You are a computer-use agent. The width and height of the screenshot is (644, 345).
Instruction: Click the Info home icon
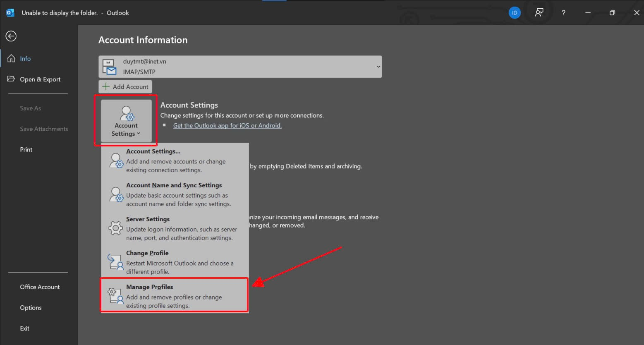click(11, 58)
